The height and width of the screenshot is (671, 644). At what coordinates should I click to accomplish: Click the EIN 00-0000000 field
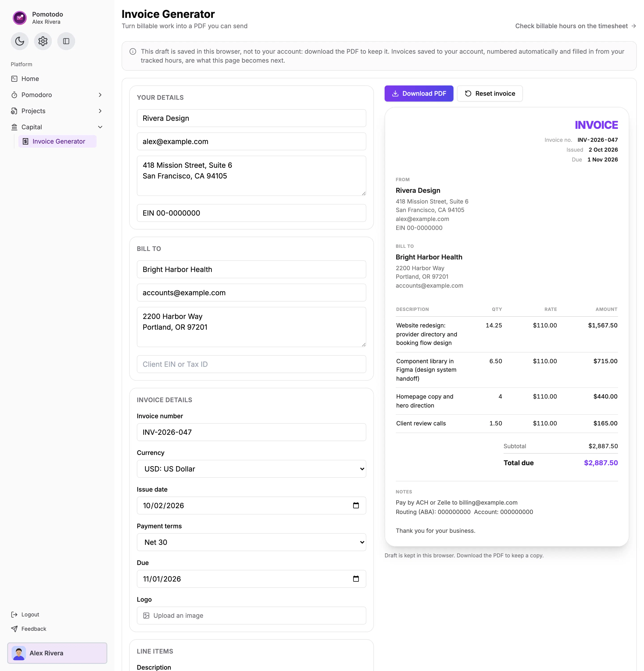(252, 213)
